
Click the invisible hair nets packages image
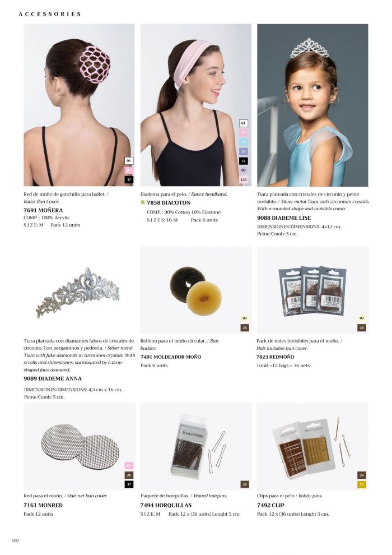tap(312, 290)
